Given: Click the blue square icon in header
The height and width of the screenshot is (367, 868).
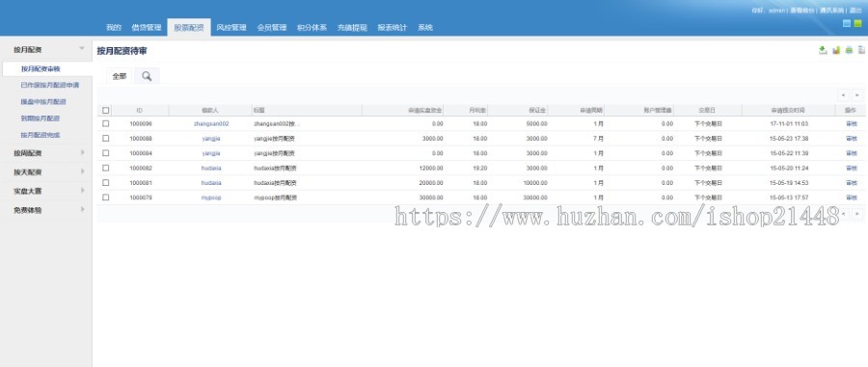Looking at the screenshot, I should tap(847, 23).
